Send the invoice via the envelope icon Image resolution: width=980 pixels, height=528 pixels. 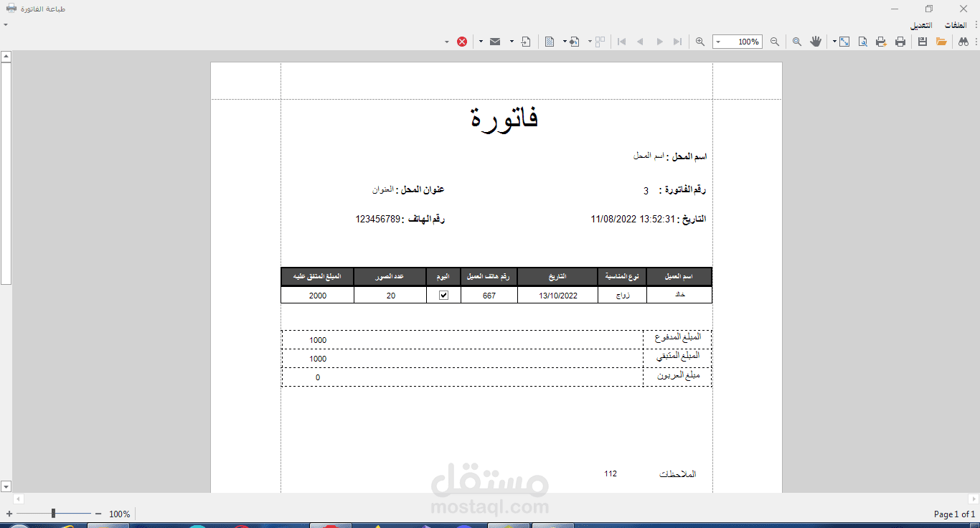click(x=495, y=42)
